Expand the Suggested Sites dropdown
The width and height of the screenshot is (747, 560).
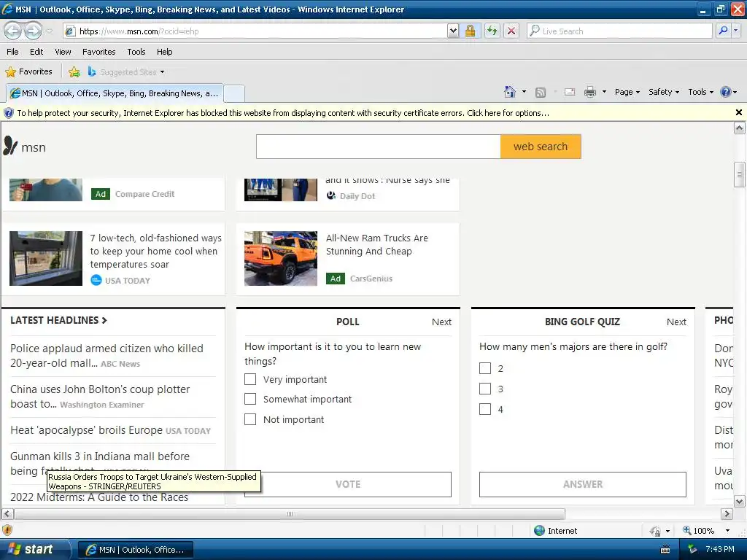[163, 72]
